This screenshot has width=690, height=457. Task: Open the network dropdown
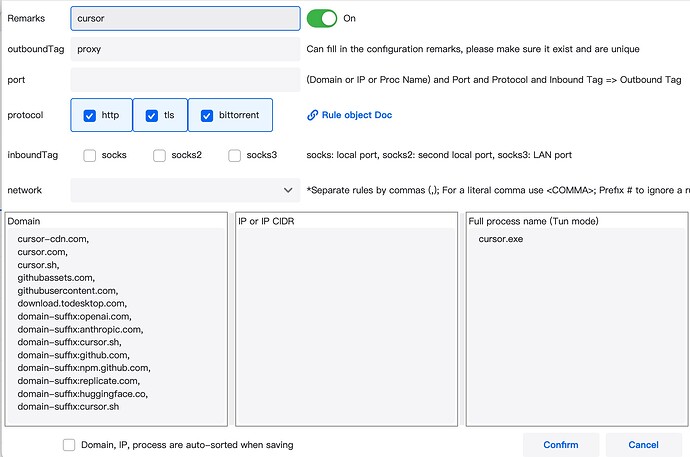[185, 190]
